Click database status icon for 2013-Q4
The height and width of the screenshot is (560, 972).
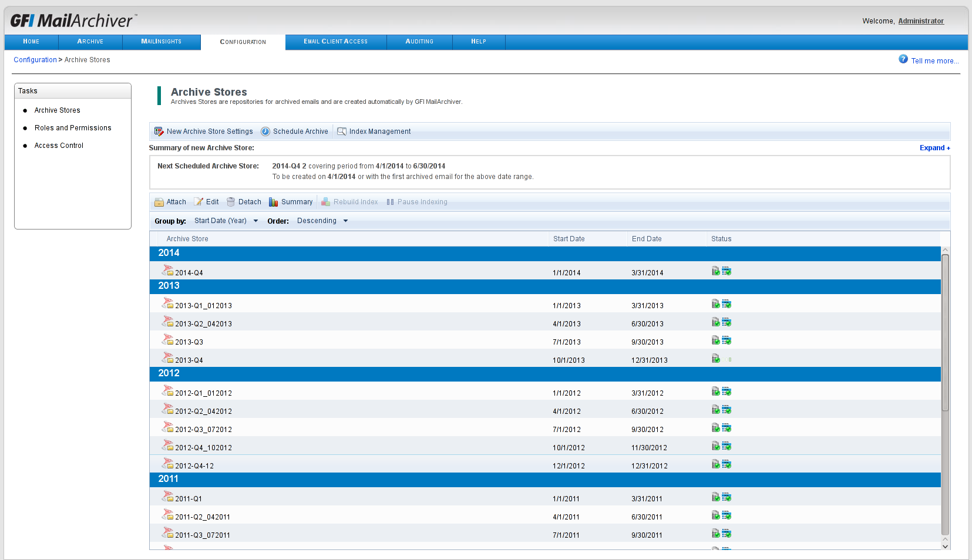(x=716, y=358)
